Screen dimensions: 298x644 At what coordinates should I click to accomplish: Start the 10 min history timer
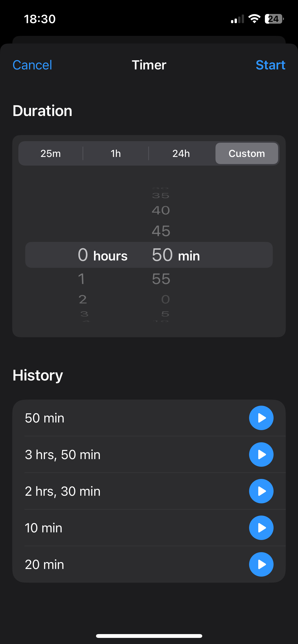(261, 528)
